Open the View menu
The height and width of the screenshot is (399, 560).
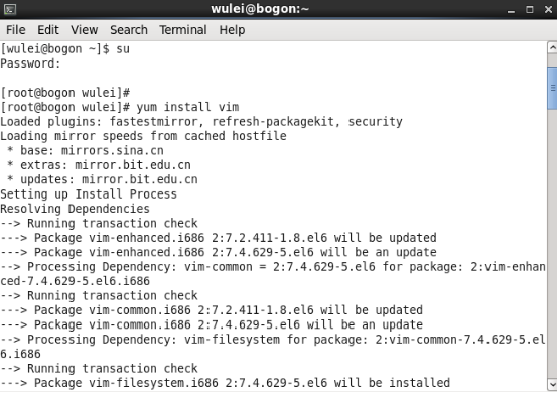click(x=84, y=30)
